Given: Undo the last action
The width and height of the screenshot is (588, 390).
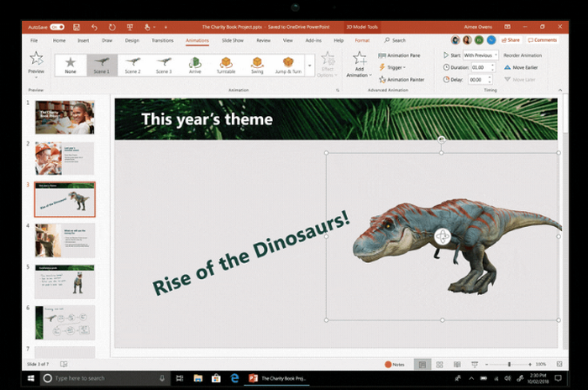Looking at the screenshot, I should pyautogui.click(x=94, y=27).
